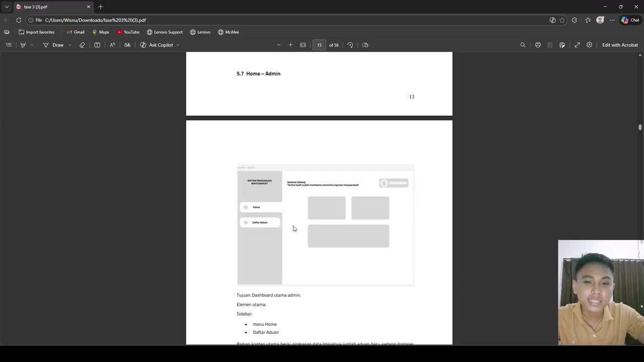Rotate the PDF page

350,45
